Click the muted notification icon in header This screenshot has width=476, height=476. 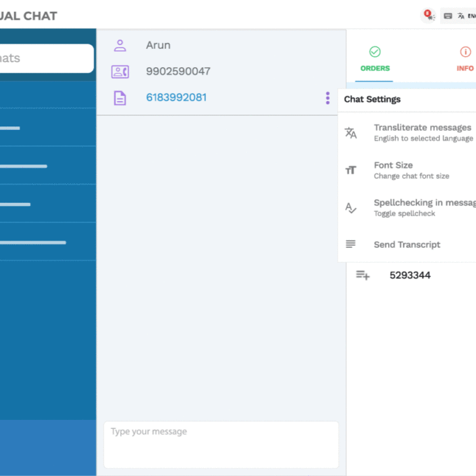(x=428, y=15)
